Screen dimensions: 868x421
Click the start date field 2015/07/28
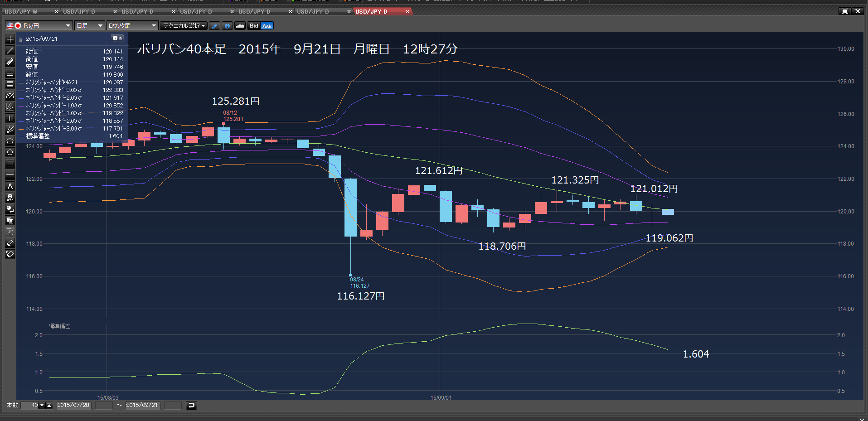(x=74, y=405)
